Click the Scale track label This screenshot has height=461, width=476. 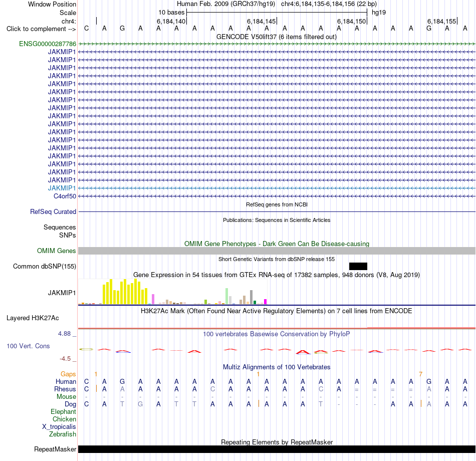click(68, 13)
